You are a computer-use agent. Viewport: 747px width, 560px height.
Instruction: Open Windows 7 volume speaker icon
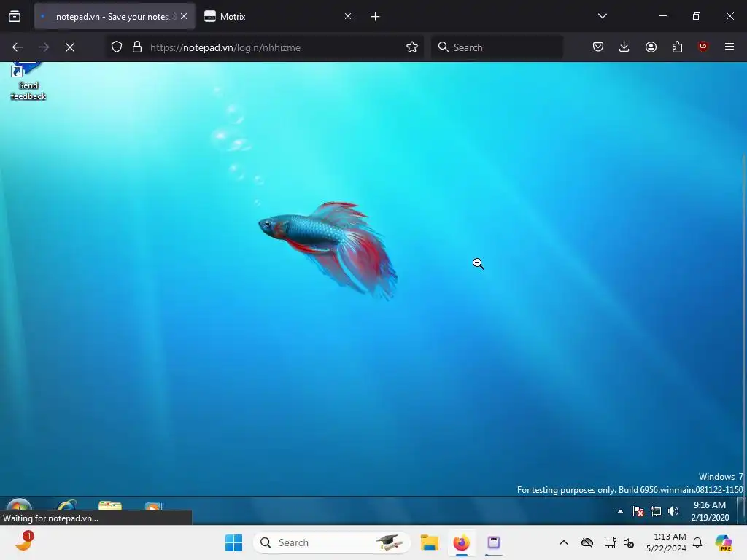673,511
